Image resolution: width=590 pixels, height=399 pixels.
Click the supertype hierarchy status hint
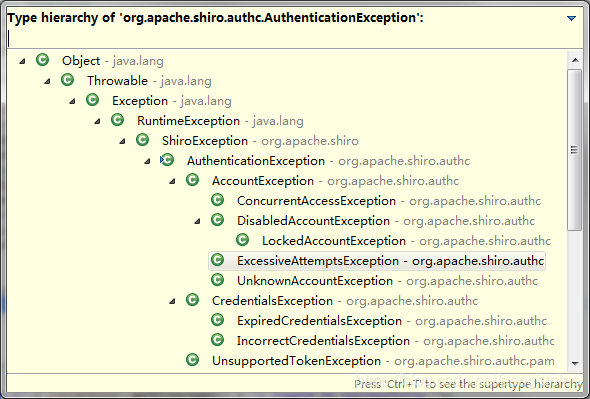[468, 384]
